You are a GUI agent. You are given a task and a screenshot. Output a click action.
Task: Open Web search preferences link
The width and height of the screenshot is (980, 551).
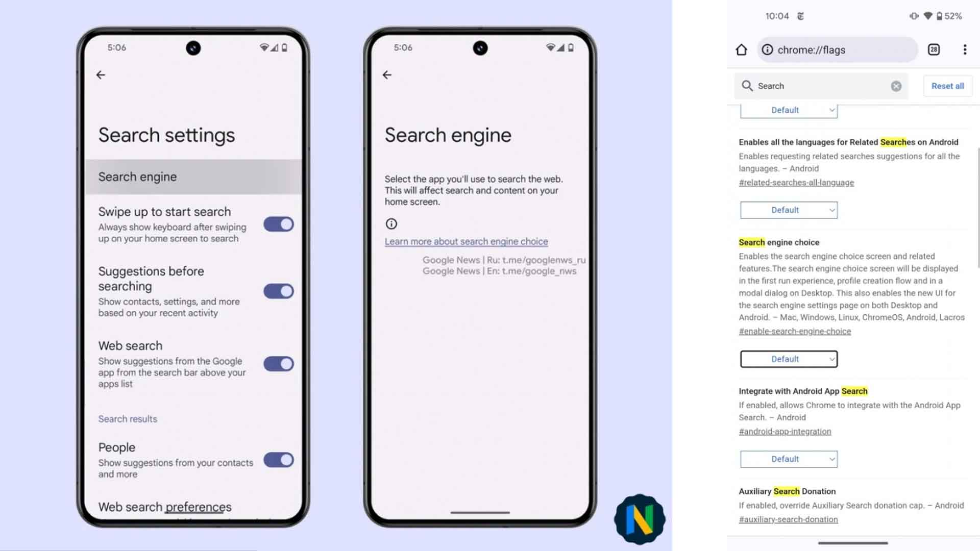click(164, 507)
